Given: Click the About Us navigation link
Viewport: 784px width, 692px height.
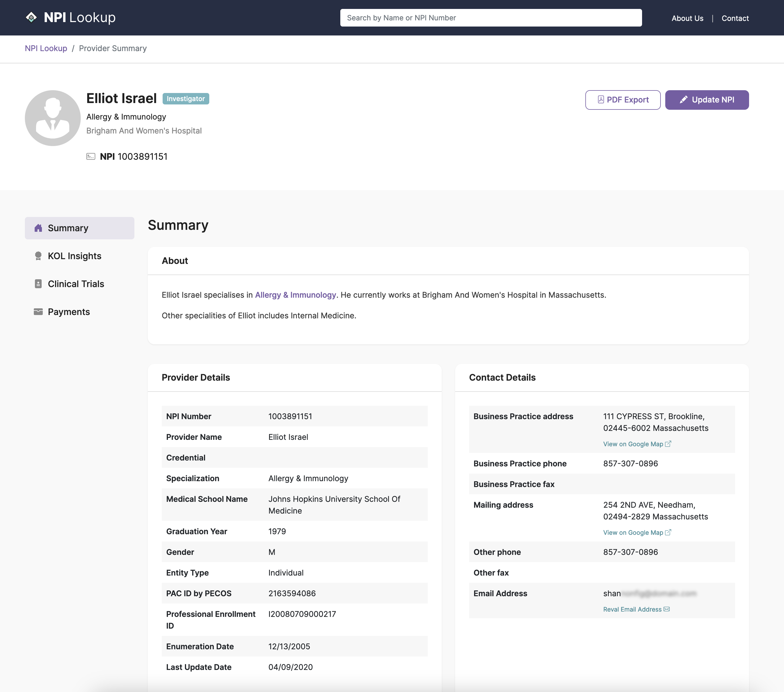Looking at the screenshot, I should pyautogui.click(x=687, y=18).
